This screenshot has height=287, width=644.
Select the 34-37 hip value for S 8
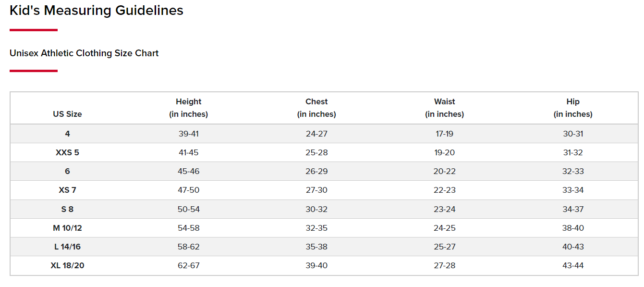pyautogui.click(x=573, y=209)
